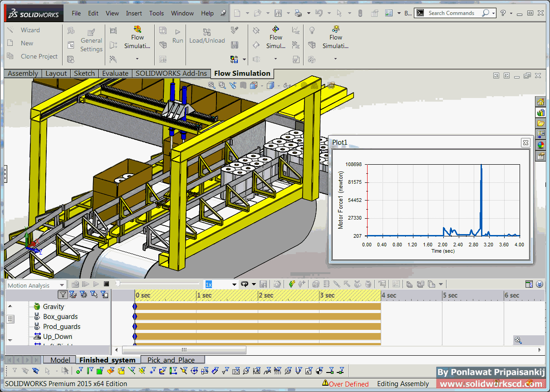
Task: Open the Motion Analysis study type dropdown
Action: coord(62,285)
